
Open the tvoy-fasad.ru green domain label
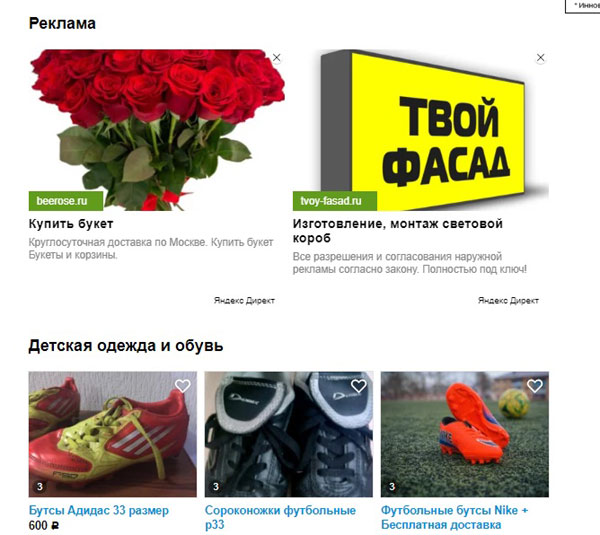335,201
